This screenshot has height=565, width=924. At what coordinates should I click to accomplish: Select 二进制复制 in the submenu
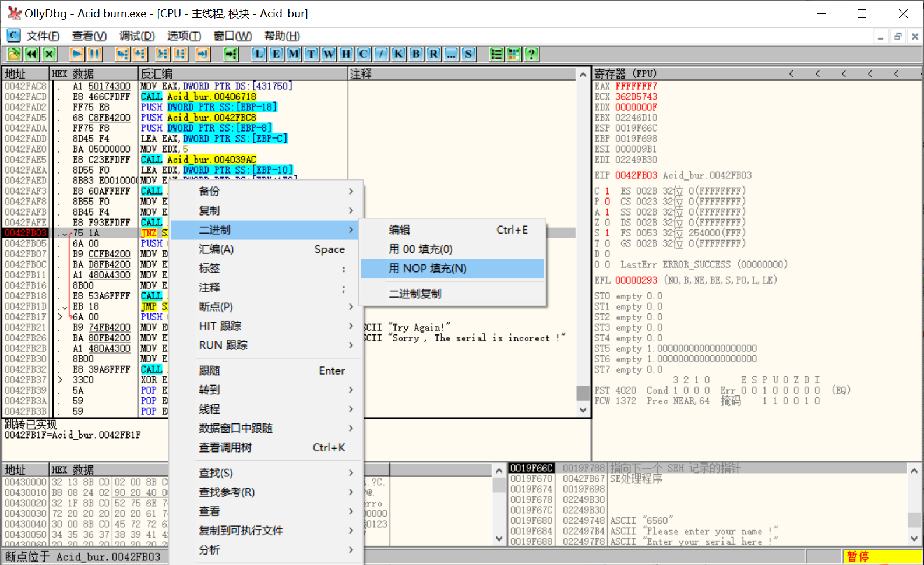point(452,294)
